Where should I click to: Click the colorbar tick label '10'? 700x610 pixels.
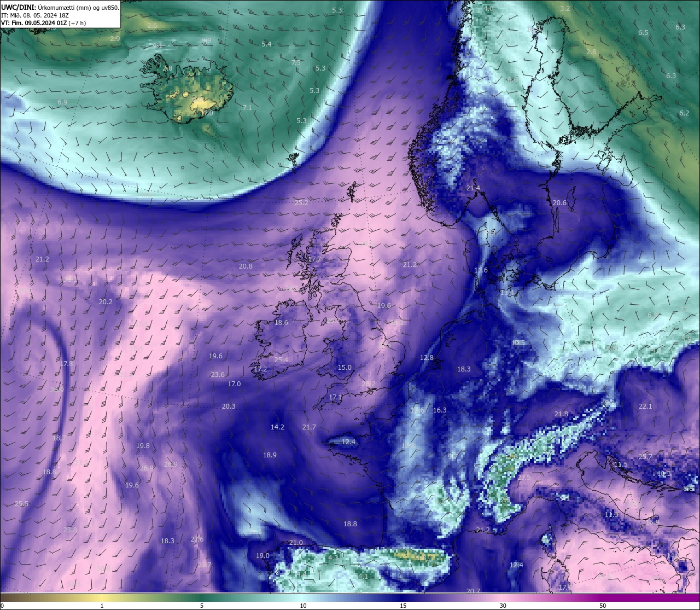coord(302,606)
